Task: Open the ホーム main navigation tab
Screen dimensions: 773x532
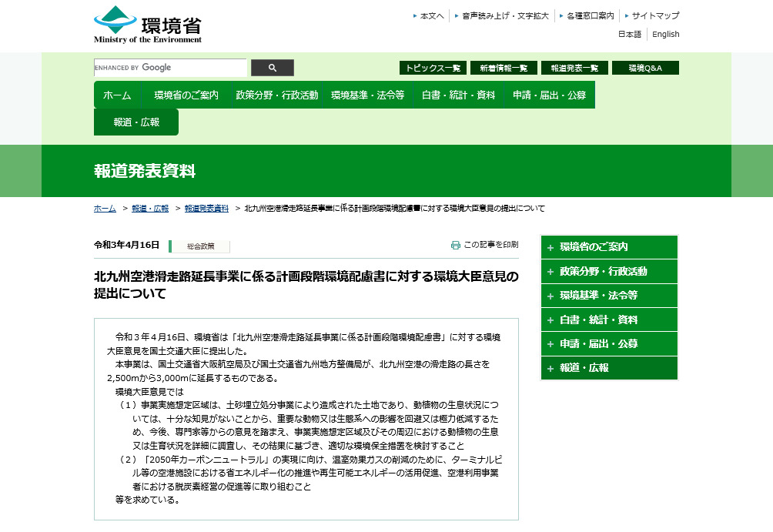Action: pyautogui.click(x=117, y=95)
